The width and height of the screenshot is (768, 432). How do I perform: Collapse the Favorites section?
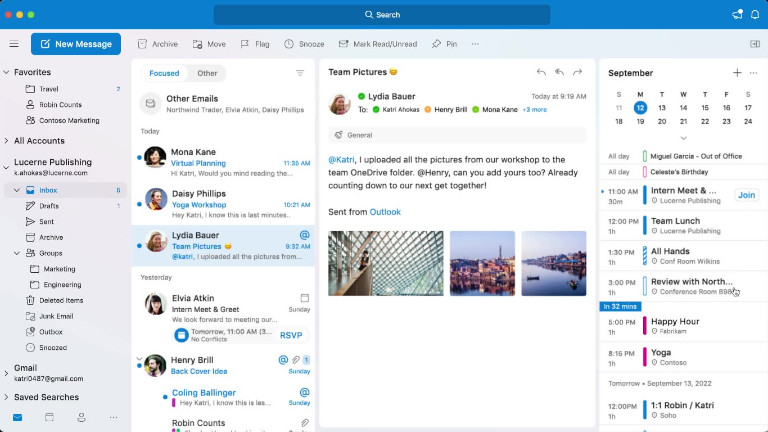6,72
